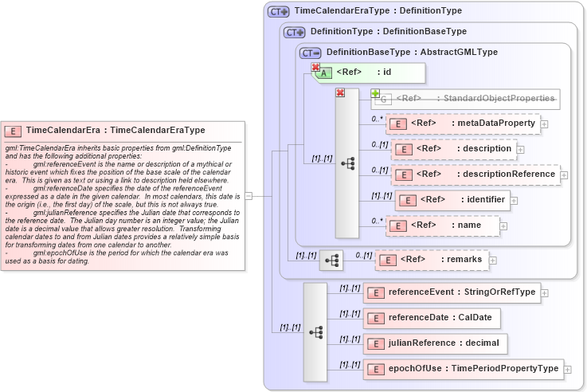Image resolution: width=587 pixels, height=392 pixels.
Task: Select 'TimeCalendarEra : TimeCalendarEraType' heading
Action: (x=115, y=131)
